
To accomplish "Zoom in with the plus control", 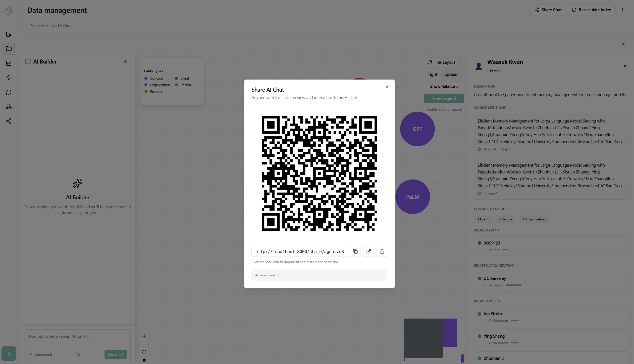I will click(x=144, y=336).
